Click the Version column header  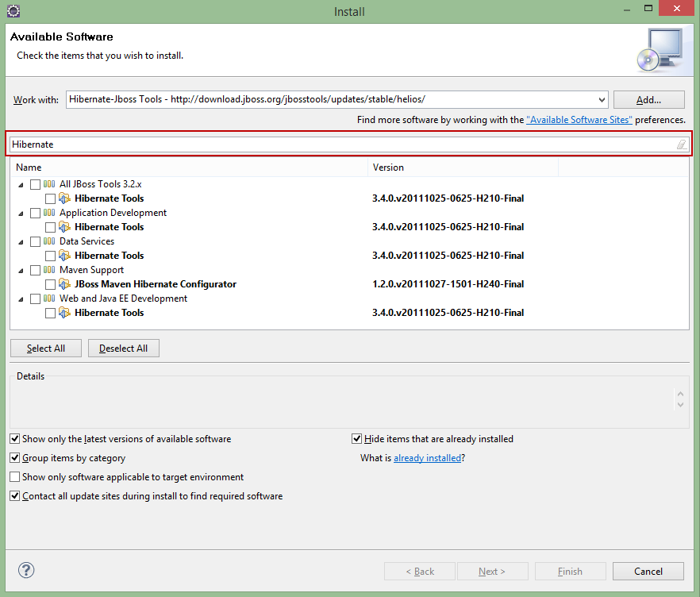pos(463,168)
